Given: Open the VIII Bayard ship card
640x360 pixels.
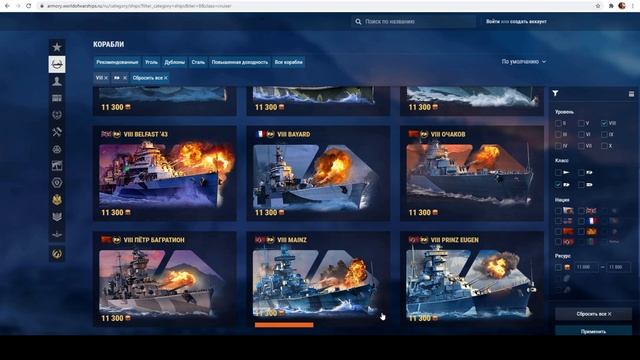Looking at the screenshot, I should (318, 173).
